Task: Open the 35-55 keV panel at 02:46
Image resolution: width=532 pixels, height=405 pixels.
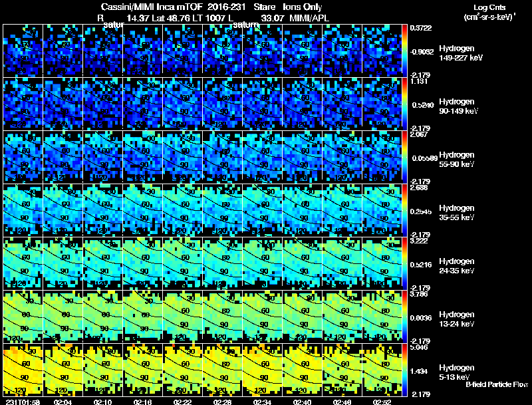Action: 342,210
